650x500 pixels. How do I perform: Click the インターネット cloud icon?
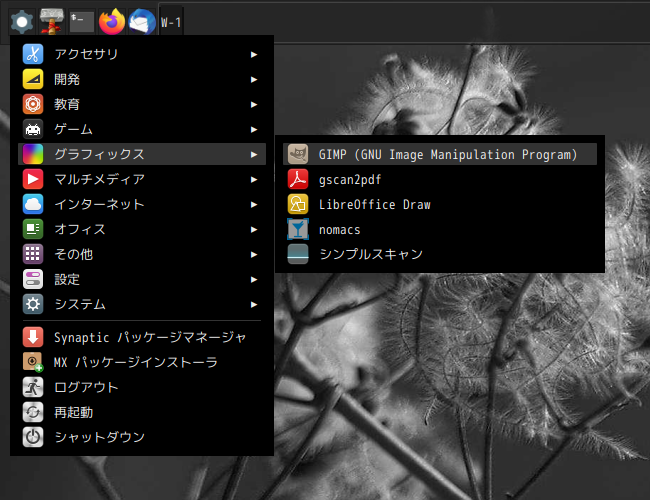pos(33,204)
